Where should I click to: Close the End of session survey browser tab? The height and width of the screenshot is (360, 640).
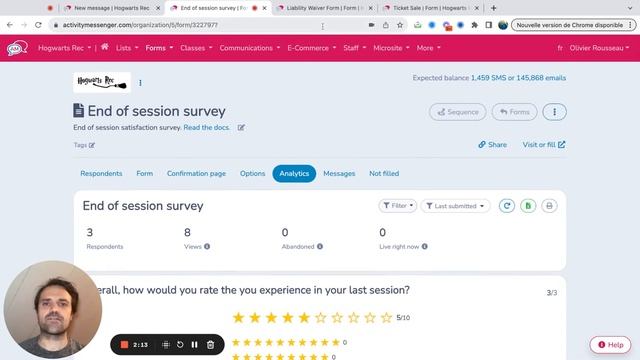pyautogui.click(x=264, y=8)
